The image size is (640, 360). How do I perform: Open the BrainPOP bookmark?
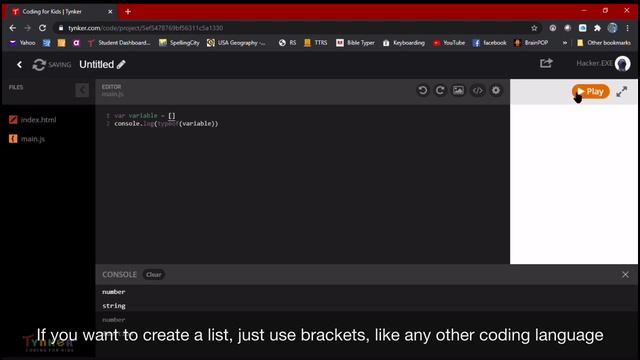coord(531,42)
